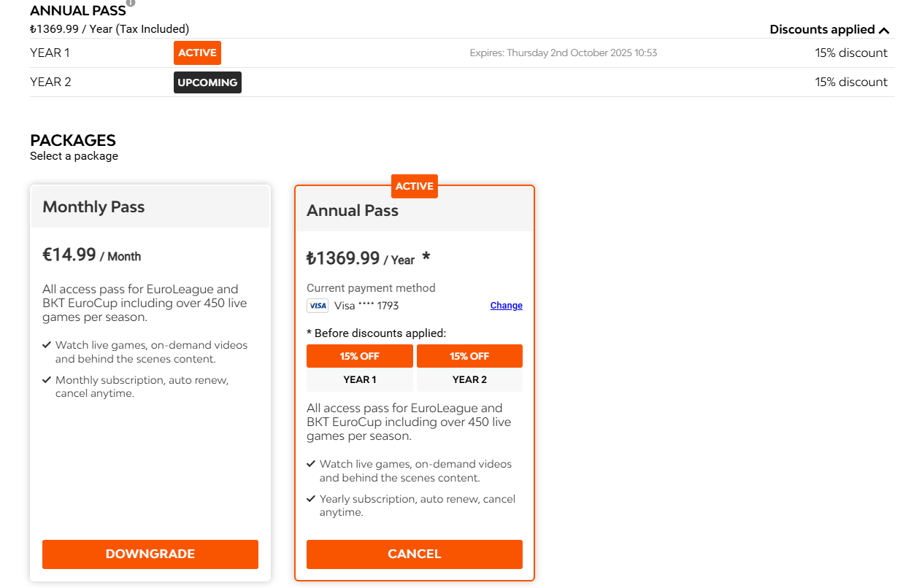Image resolution: width=911 pixels, height=588 pixels.
Task: Click the Monthly Pass card title
Action: 93,207
